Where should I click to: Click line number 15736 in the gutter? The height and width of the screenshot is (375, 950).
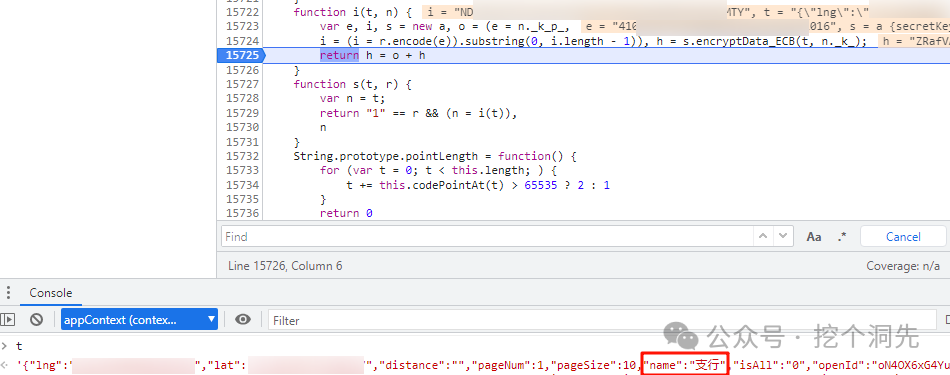pos(242,213)
